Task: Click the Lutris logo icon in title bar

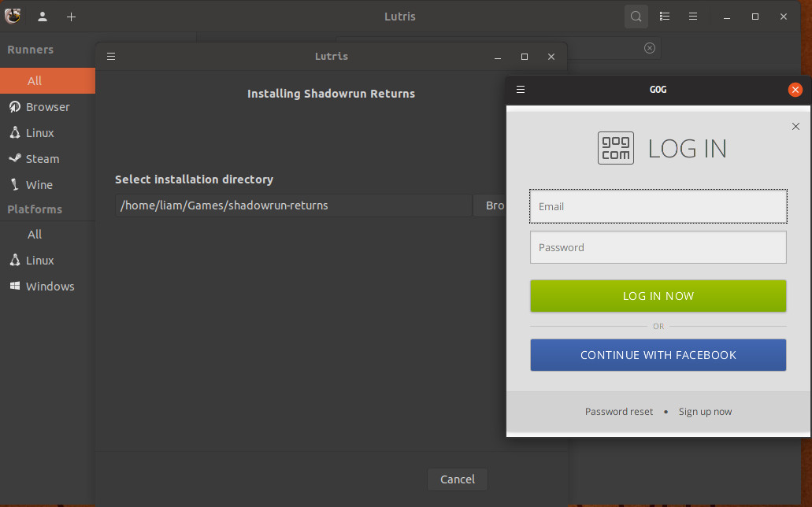Action: (x=13, y=16)
